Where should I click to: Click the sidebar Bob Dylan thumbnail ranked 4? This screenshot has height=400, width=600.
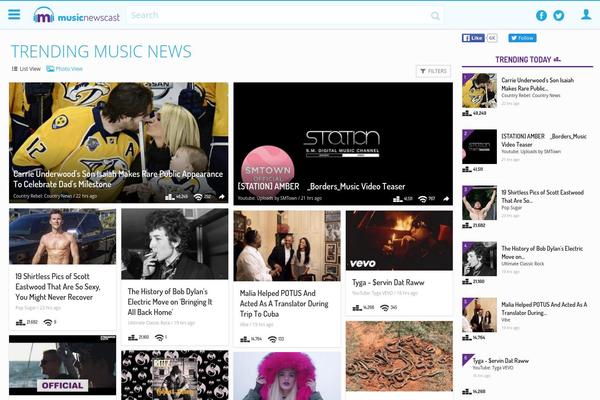tap(479, 259)
